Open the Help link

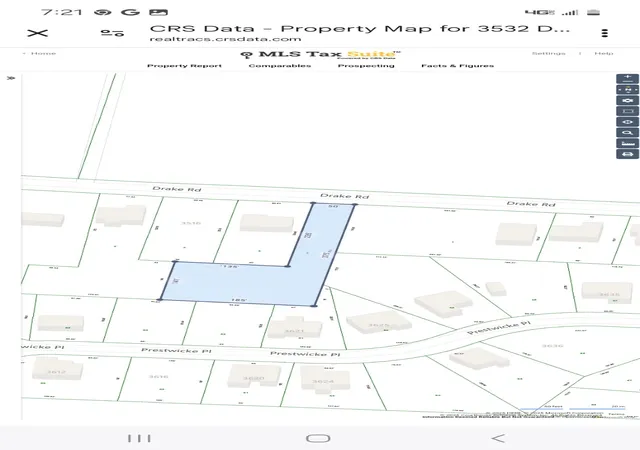click(x=603, y=53)
